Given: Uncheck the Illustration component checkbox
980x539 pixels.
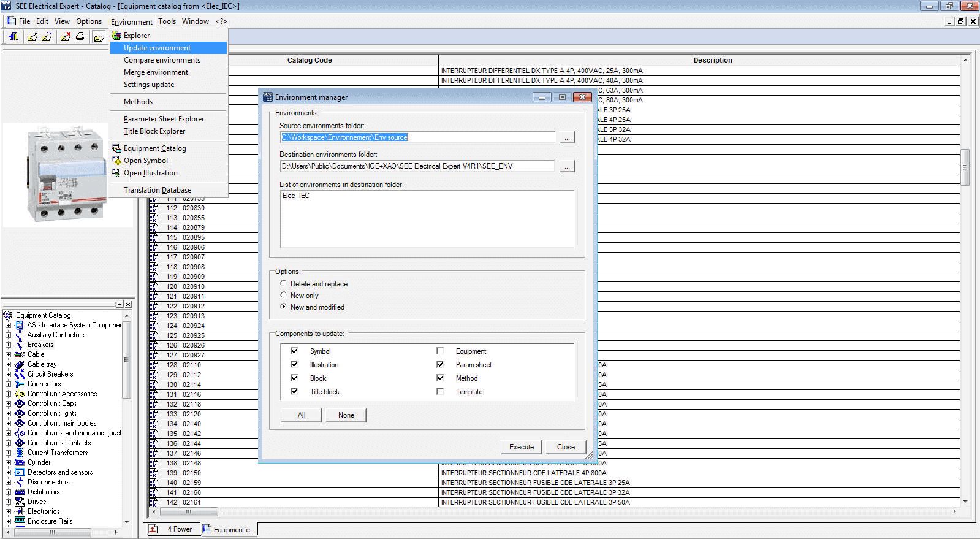Looking at the screenshot, I should pyautogui.click(x=294, y=364).
